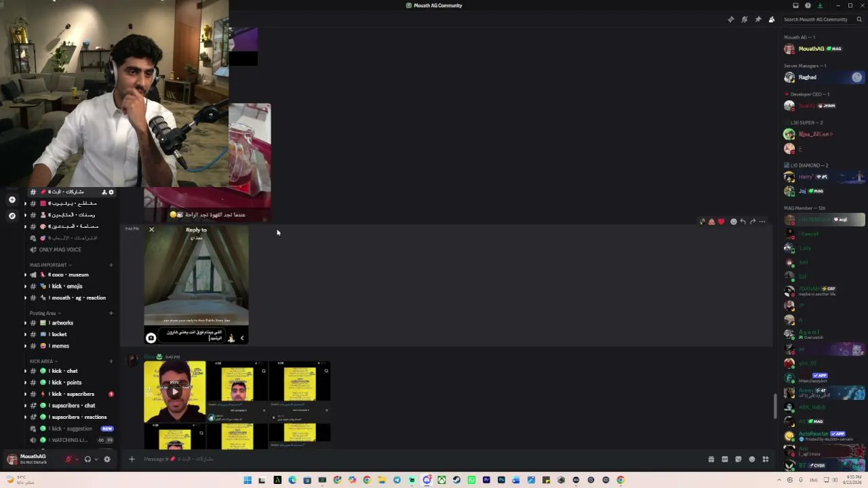Open the memes channel

(71, 346)
